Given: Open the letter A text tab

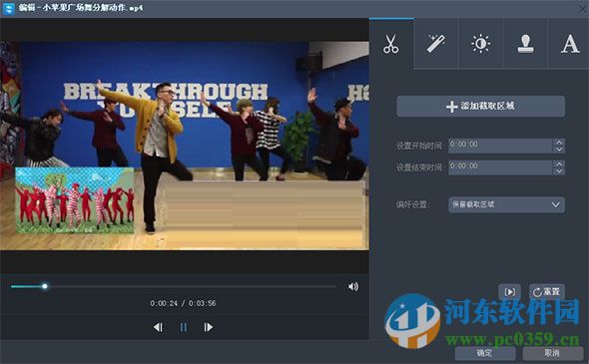Looking at the screenshot, I should pyautogui.click(x=569, y=44).
